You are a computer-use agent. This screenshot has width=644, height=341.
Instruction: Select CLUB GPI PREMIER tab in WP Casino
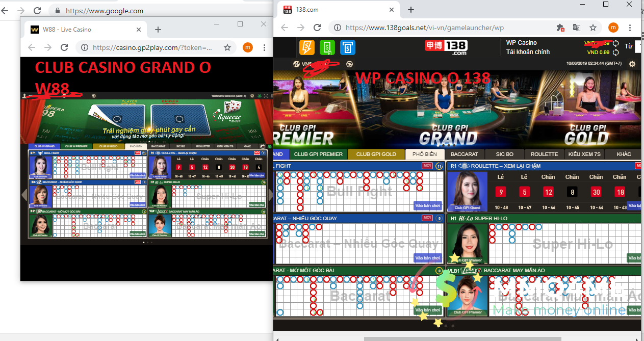tap(318, 154)
